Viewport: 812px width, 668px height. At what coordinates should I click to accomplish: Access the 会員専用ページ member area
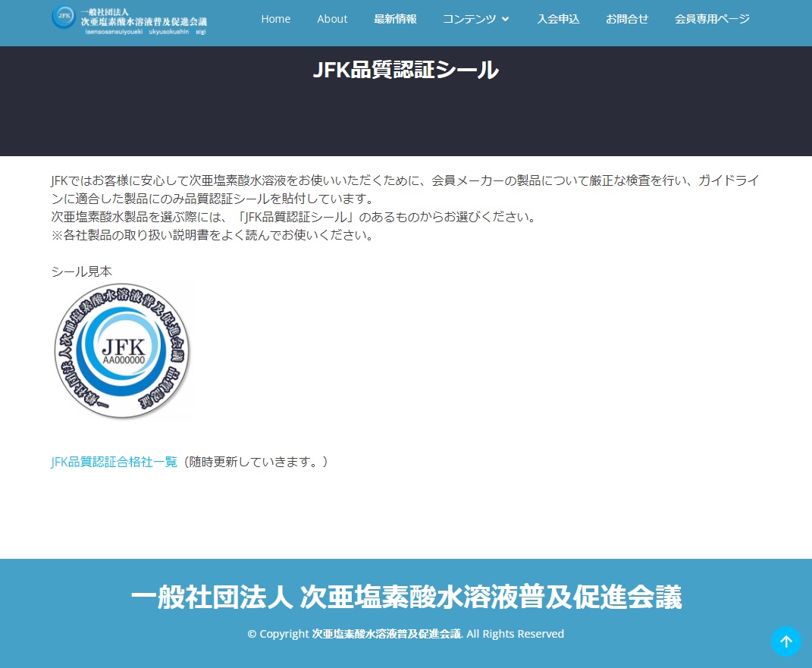click(x=712, y=19)
